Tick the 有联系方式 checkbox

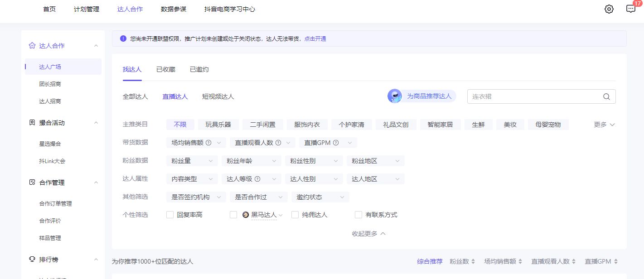(358, 215)
